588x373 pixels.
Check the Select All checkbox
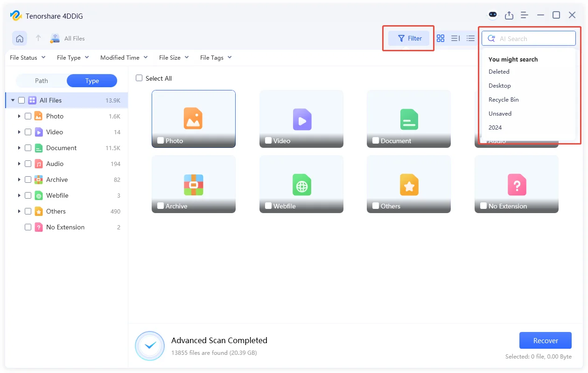139,78
